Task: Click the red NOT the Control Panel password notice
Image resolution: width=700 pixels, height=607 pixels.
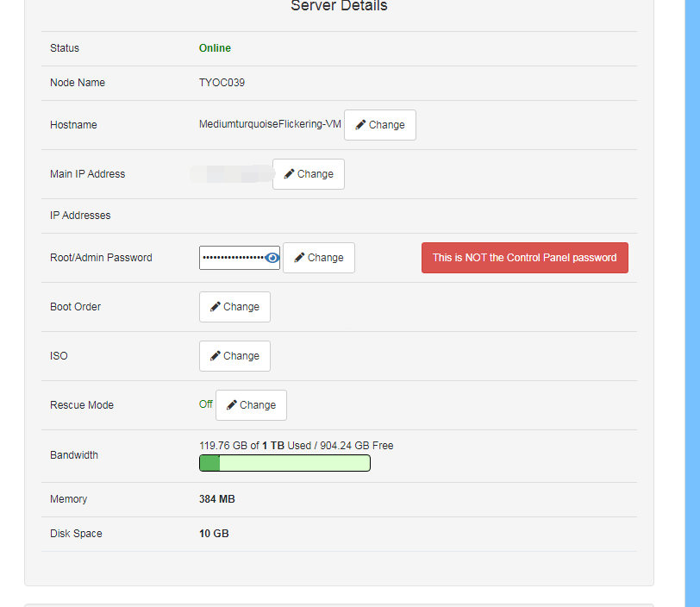Action: pos(524,258)
